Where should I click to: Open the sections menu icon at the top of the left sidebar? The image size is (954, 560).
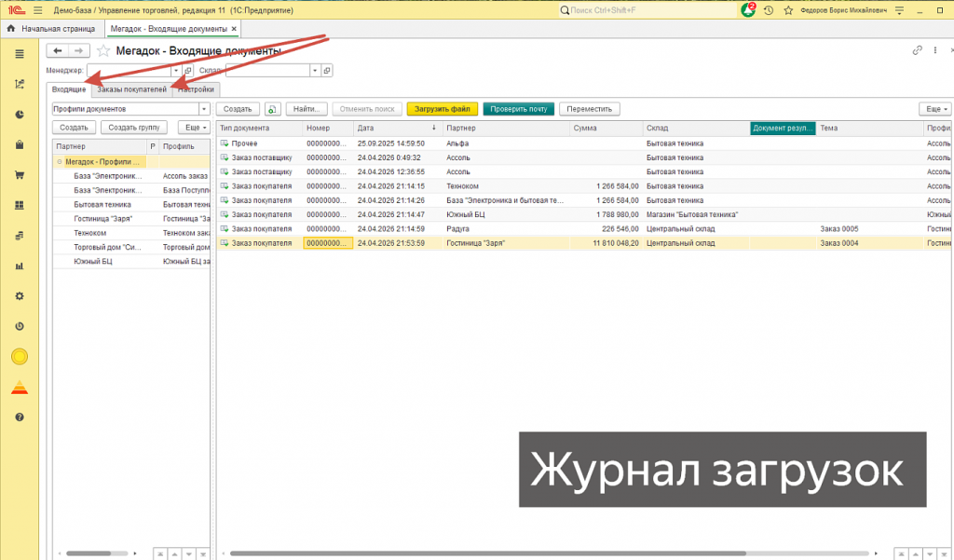tap(20, 54)
